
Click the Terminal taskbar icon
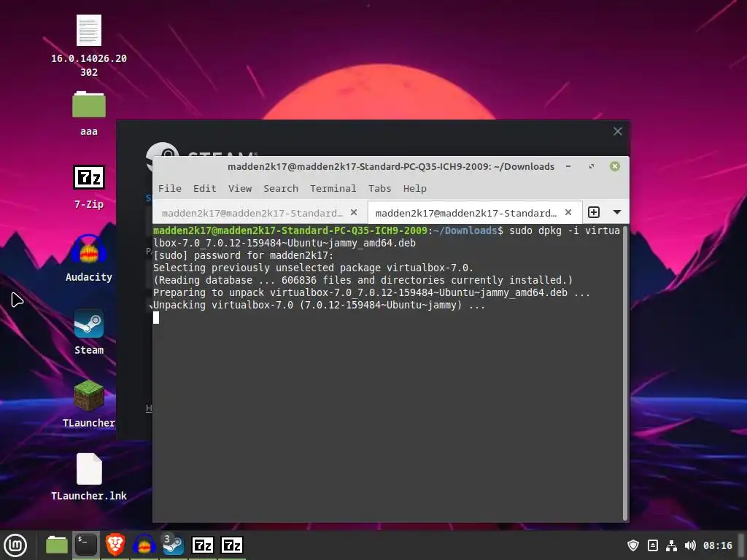click(x=86, y=545)
